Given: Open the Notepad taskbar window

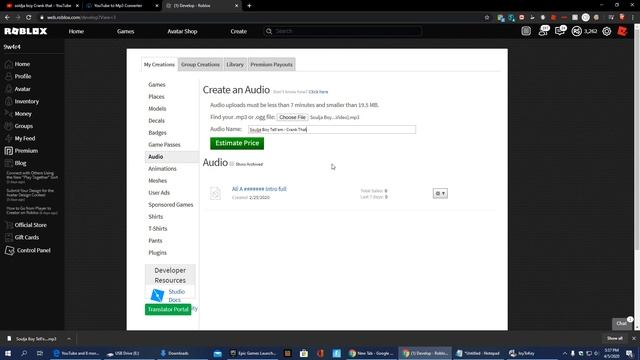Looking at the screenshot, I should 478,353.
